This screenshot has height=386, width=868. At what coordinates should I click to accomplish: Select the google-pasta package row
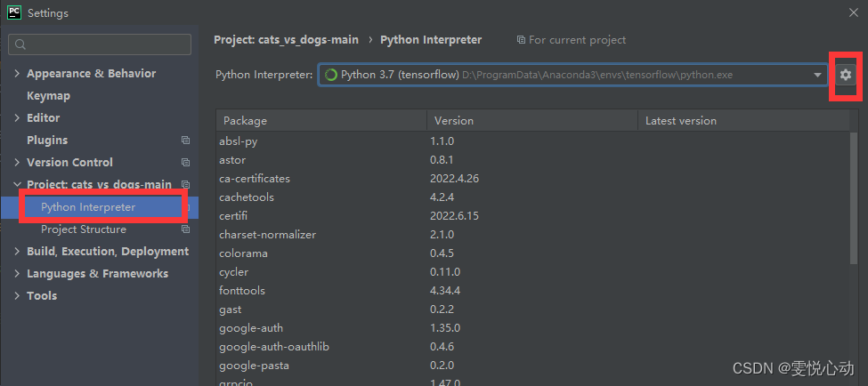pyautogui.click(x=532, y=366)
